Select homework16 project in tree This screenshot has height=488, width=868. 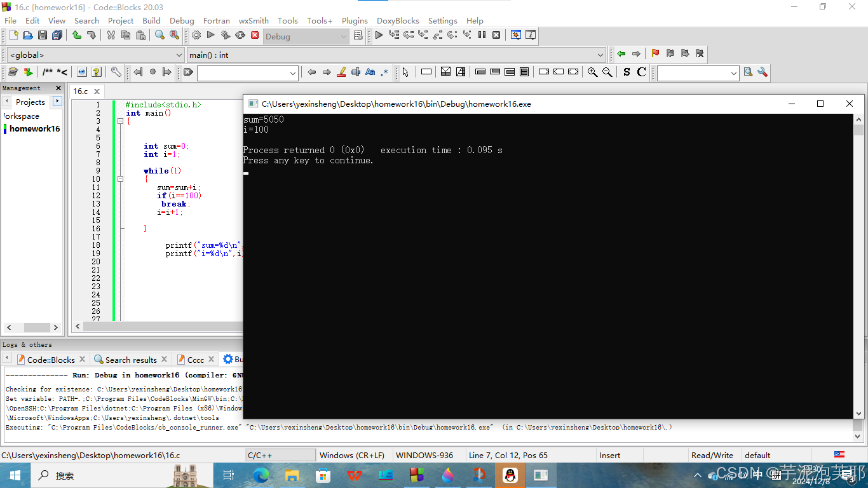tap(34, 128)
